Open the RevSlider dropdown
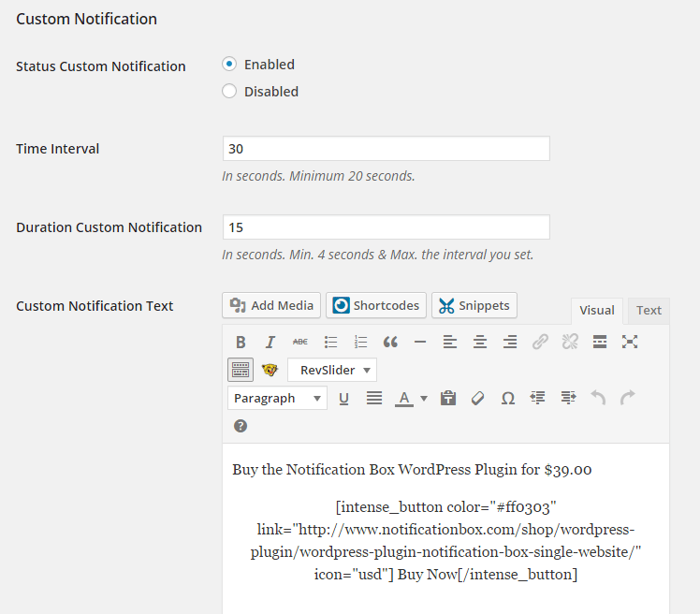Screen dimensions: 700x614 pyautogui.click(x=331, y=370)
